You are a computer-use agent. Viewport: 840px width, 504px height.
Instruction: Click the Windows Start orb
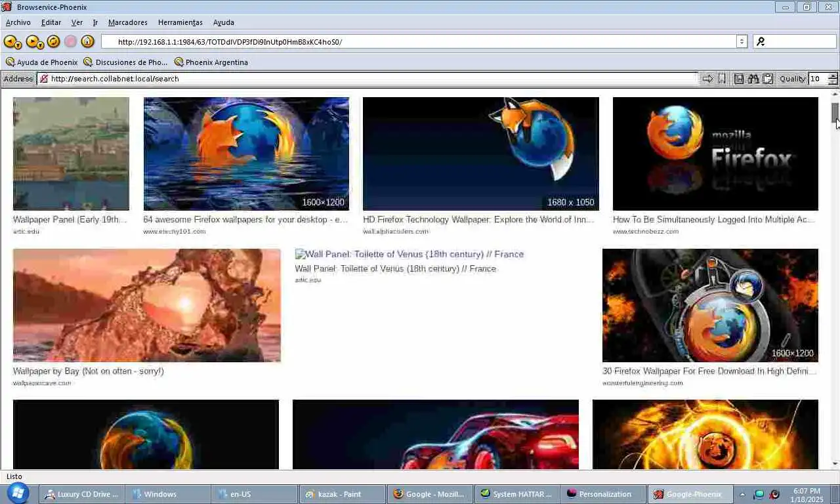tap(18, 493)
